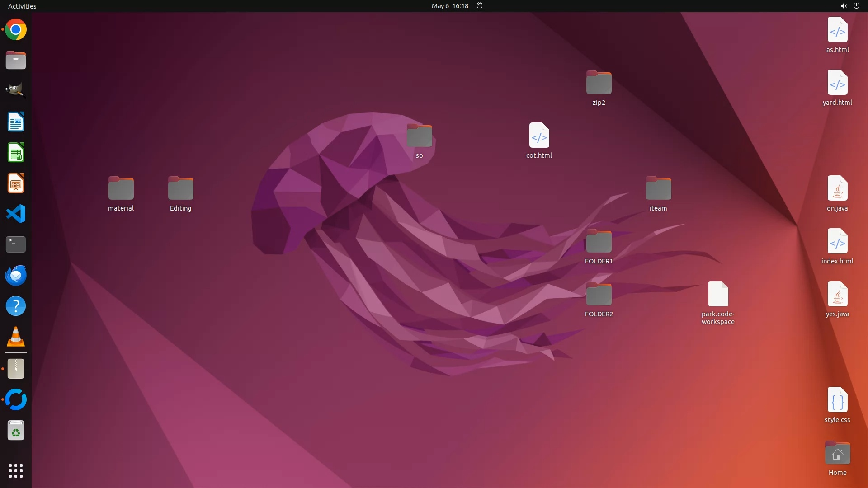The width and height of the screenshot is (868, 488).
Task: Show Applications grid
Action: 16,471
